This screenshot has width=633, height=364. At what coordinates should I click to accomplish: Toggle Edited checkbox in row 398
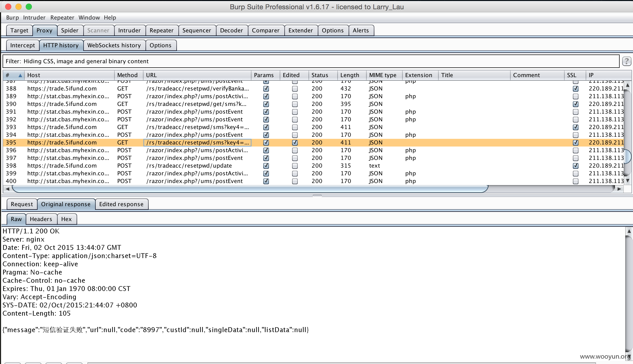[x=295, y=166]
